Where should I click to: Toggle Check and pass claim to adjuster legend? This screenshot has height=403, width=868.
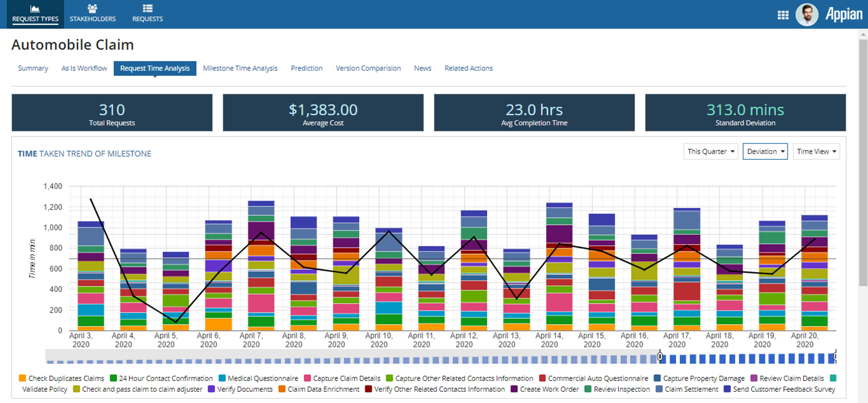pos(138,389)
